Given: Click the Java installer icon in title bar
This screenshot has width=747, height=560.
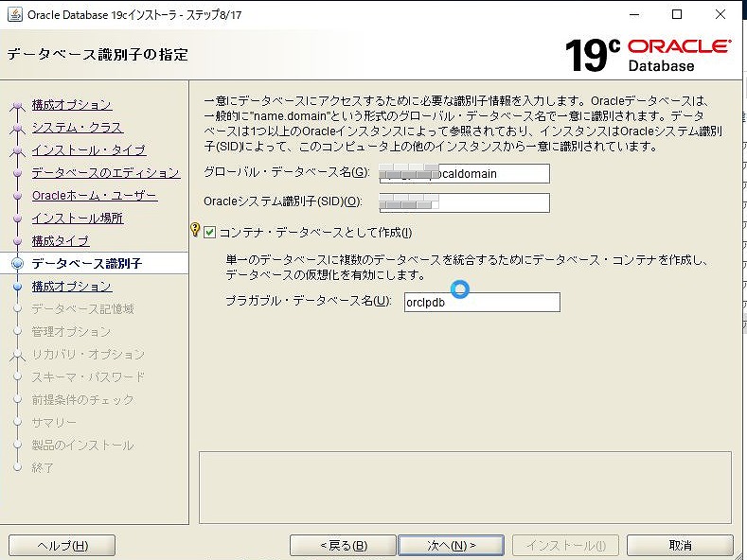Looking at the screenshot, I should pyautogui.click(x=15, y=14).
